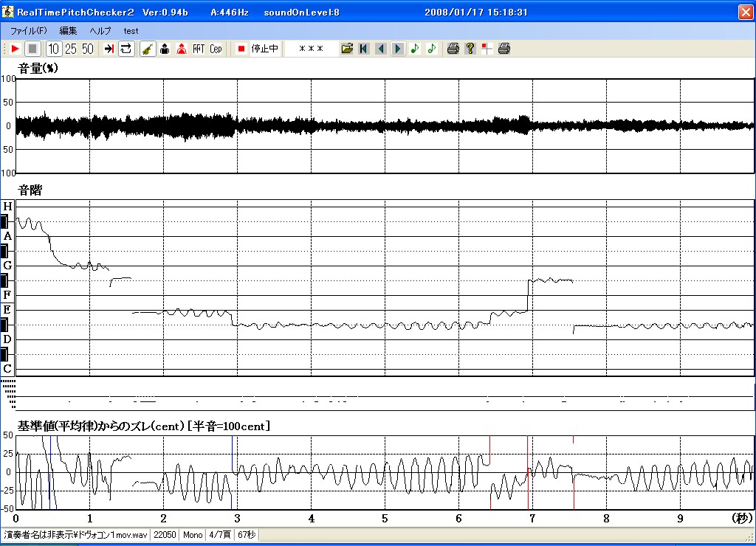Click the 音階 panel heading
Viewport: 756px width, 546px height.
click(x=30, y=190)
